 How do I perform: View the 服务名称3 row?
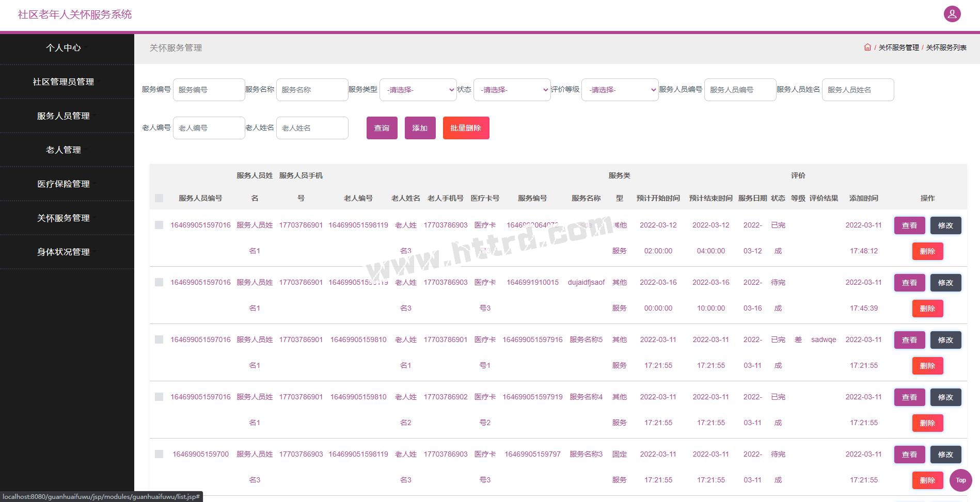(x=910, y=455)
